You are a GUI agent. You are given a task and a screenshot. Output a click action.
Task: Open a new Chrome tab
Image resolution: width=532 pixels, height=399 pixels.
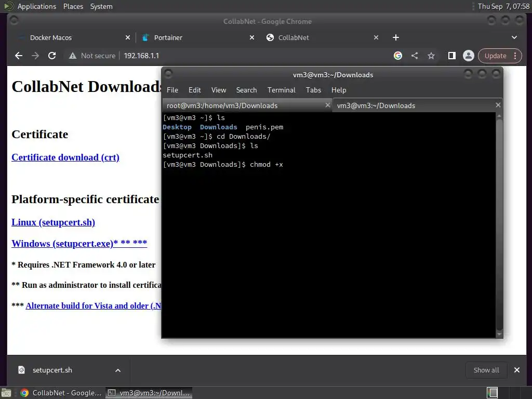[x=396, y=37]
